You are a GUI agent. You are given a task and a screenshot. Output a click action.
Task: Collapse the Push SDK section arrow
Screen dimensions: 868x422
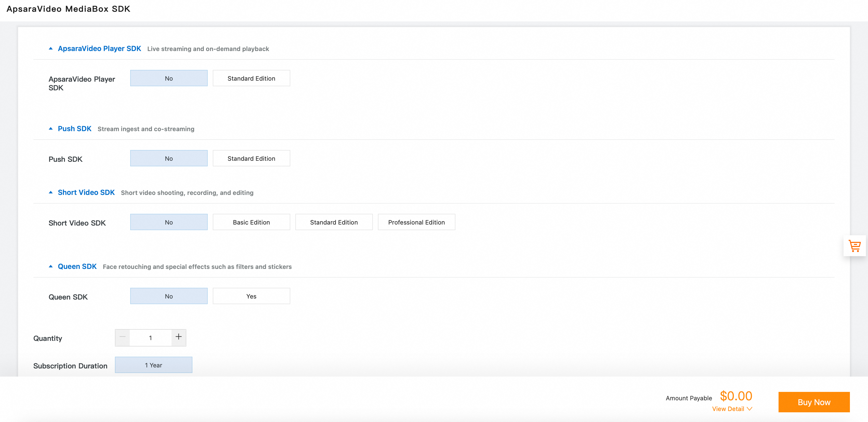tap(51, 129)
